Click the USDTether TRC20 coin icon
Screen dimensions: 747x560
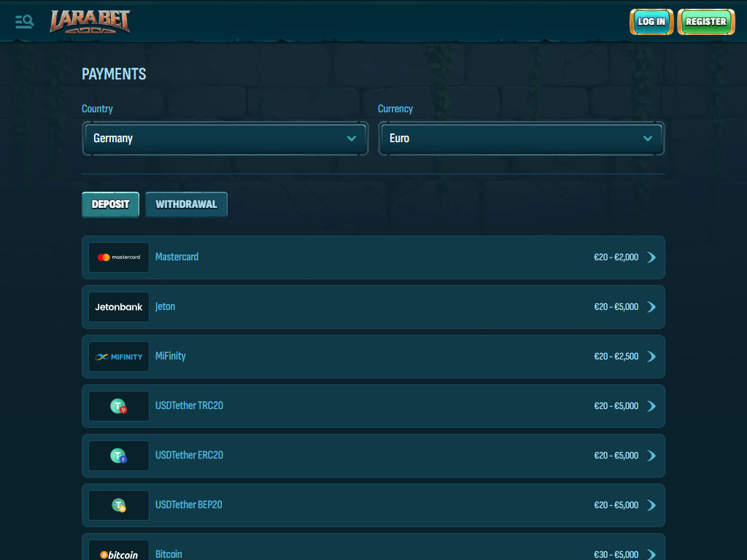pos(119,406)
